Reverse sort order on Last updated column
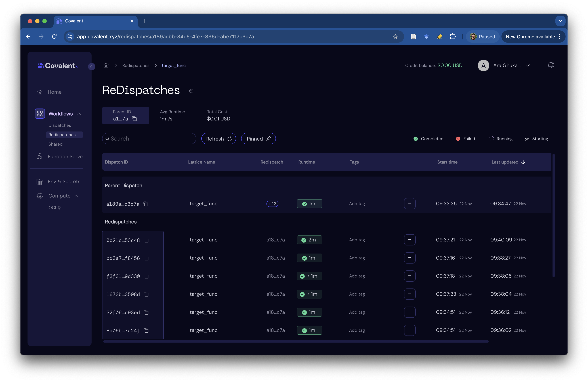The height and width of the screenshot is (382, 588). click(x=523, y=162)
